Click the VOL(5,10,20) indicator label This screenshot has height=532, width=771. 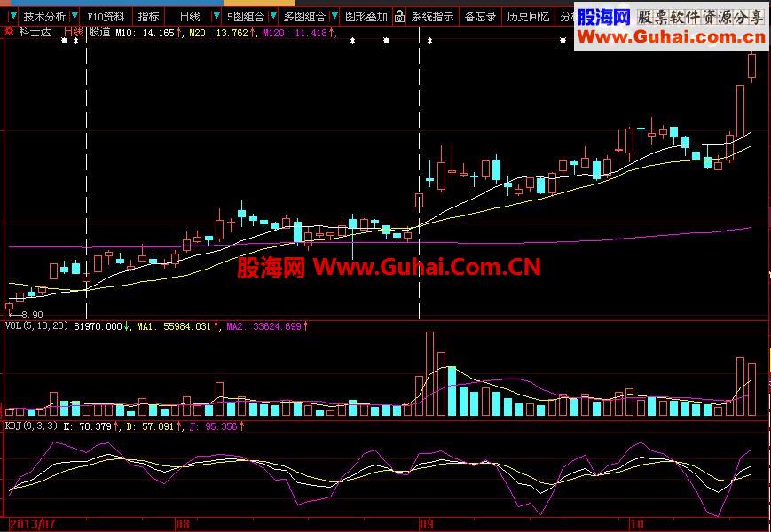pyautogui.click(x=37, y=325)
